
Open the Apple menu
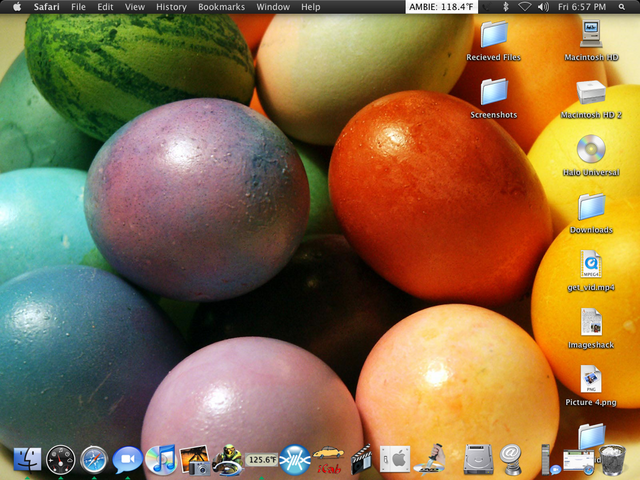click(x=16, y=7)
